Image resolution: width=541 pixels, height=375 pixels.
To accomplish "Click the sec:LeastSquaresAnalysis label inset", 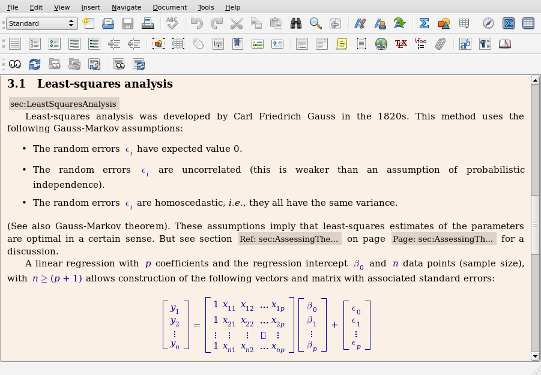I will [64, 104].
